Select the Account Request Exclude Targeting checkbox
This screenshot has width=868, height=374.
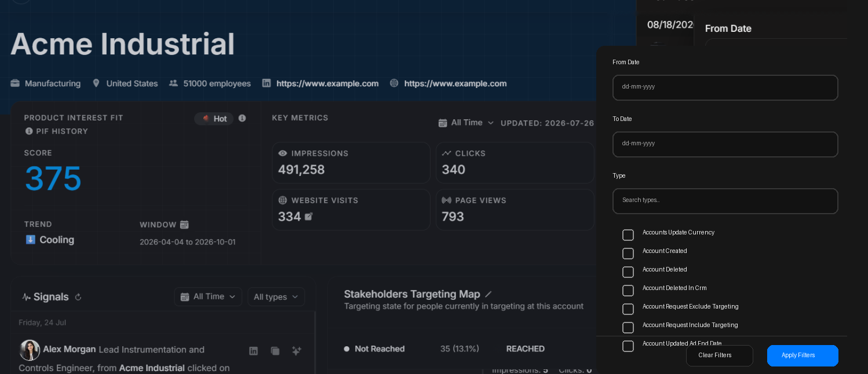coord(628,309)
